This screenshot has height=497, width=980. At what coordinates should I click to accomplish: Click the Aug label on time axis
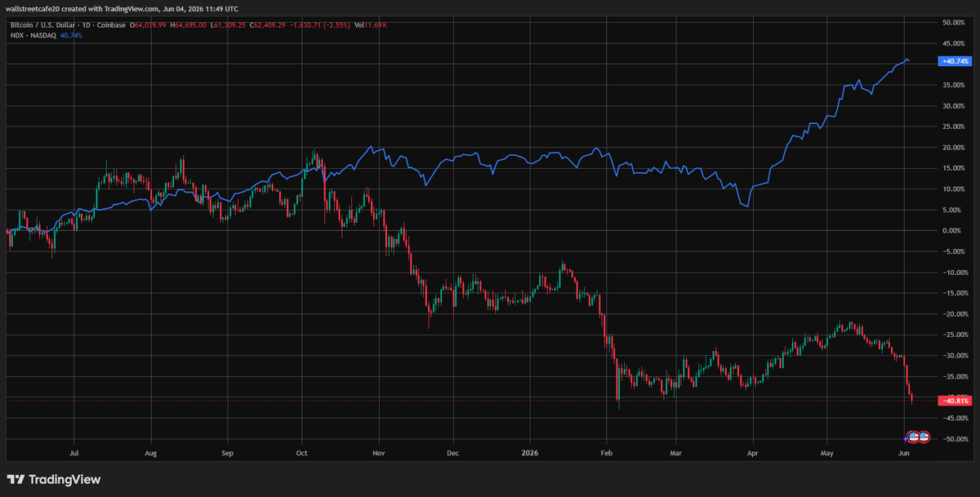pos(150,451)
